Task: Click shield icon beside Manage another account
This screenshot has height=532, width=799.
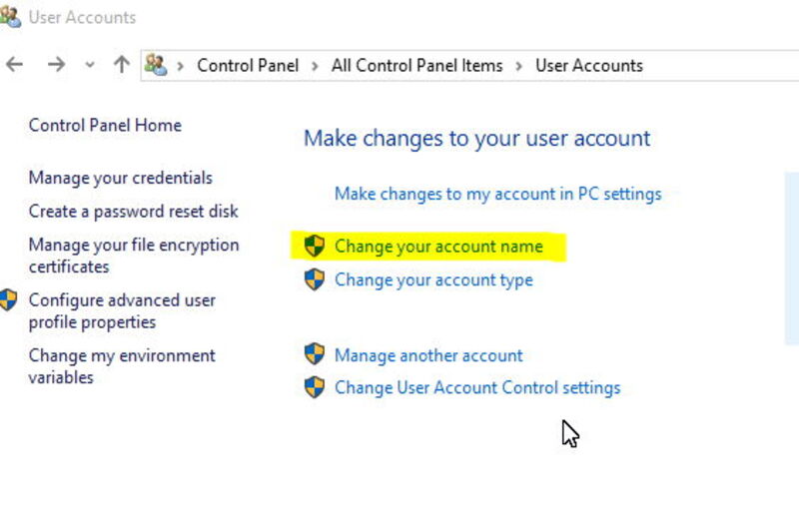Action: (315, 354)
